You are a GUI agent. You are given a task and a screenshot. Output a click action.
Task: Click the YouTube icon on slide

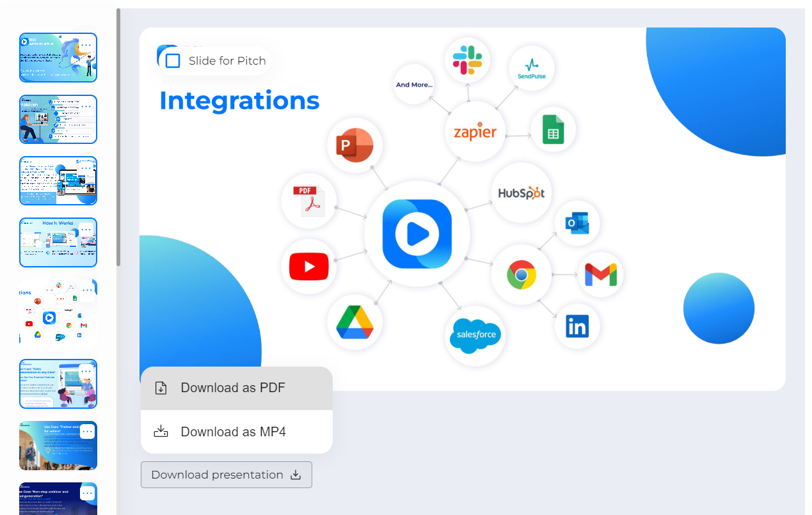[308, 267]
